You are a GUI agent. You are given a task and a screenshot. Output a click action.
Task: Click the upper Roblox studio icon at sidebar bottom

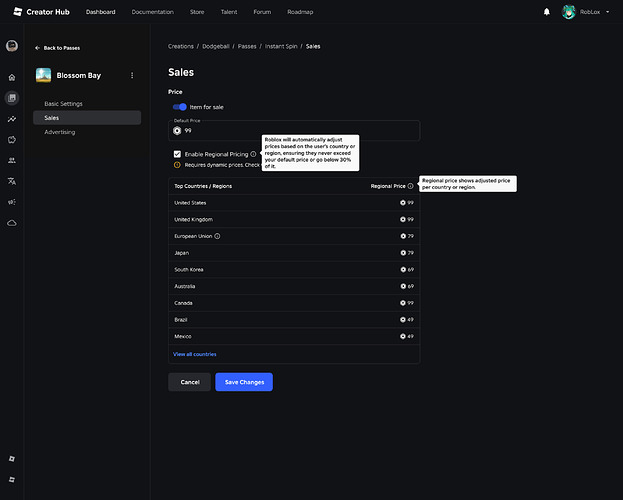tap(12, 459)
